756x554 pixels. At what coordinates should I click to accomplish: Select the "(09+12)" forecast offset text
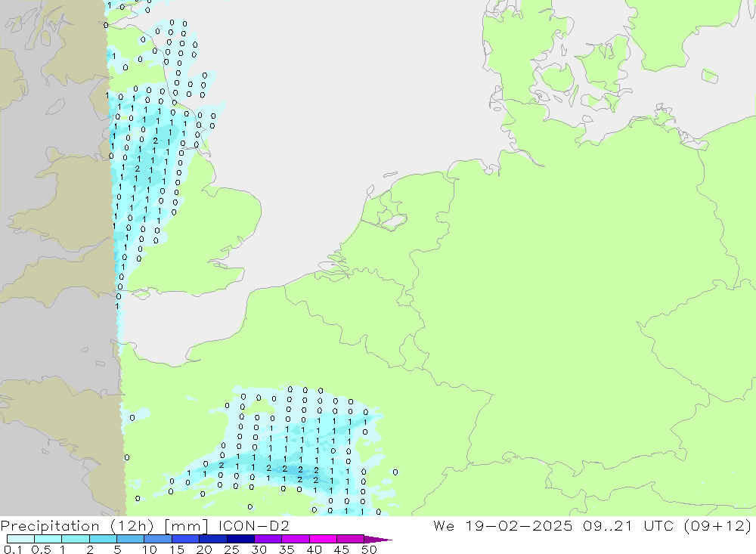(717, 526)
